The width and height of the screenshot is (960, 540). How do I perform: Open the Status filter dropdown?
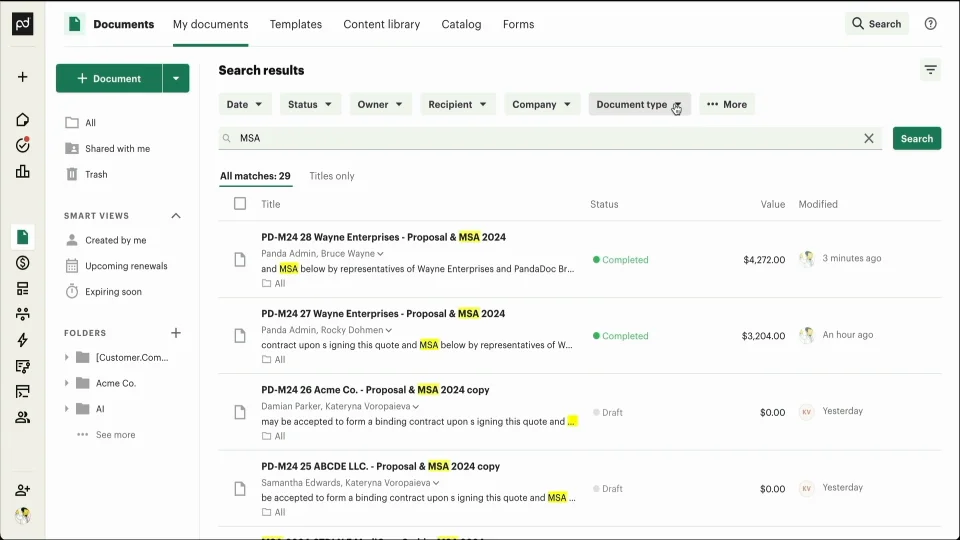(310, 104)
